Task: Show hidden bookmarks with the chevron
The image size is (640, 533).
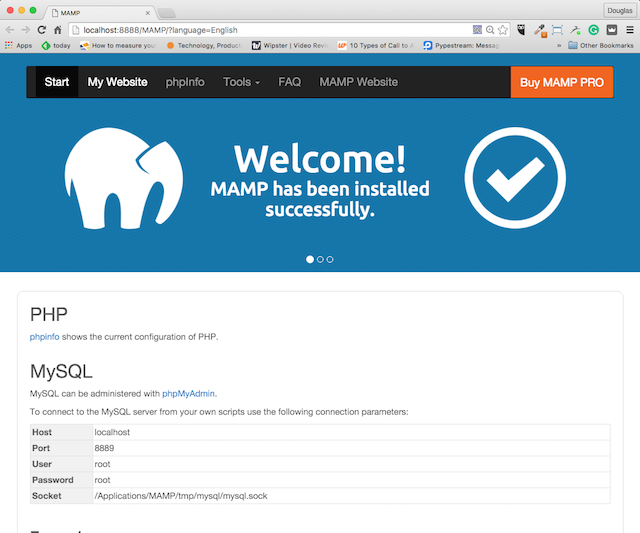Action: pyautogui.click(x=558, y=45)
